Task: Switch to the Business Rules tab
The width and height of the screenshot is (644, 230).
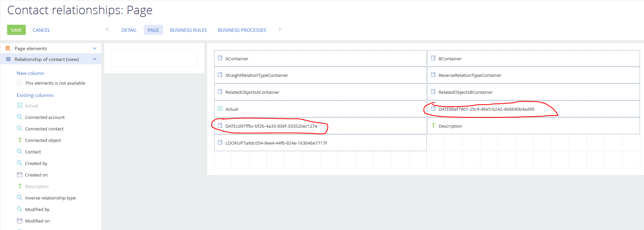Action: (188, 30)
